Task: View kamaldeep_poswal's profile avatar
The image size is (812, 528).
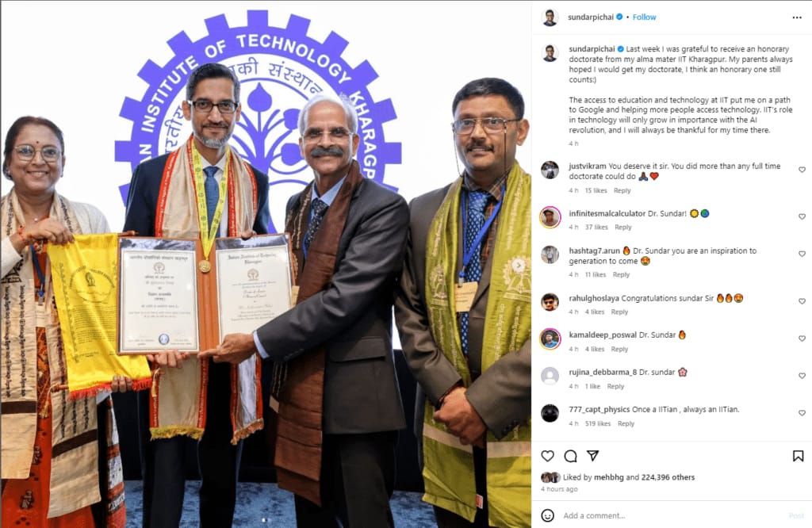Action: 550,339
